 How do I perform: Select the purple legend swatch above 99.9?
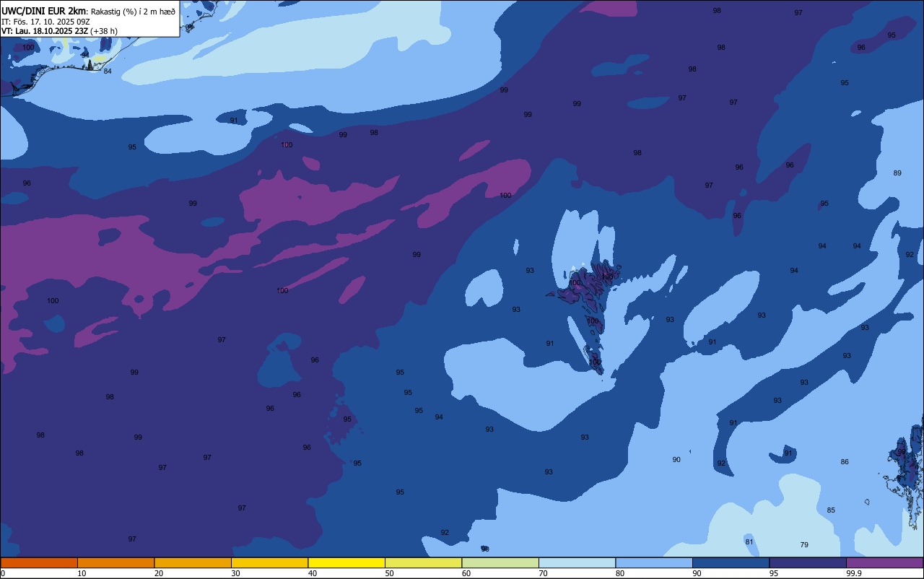point(885,562)
